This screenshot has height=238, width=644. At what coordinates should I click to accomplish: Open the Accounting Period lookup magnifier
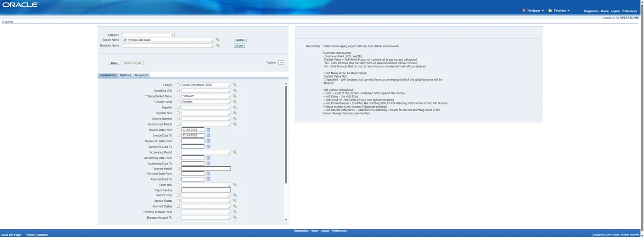pos(235,152)
